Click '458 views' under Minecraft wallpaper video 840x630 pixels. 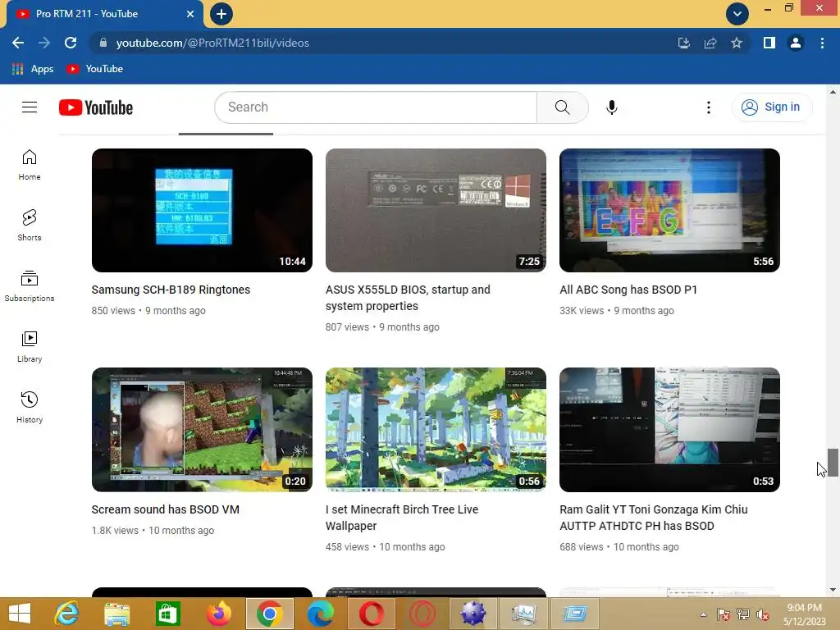pyautogui.click(x=347, y=547)
